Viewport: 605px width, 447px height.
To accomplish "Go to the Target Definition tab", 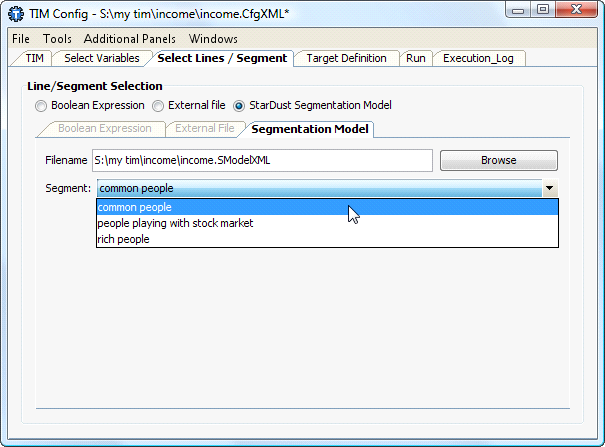I will 346,58.
